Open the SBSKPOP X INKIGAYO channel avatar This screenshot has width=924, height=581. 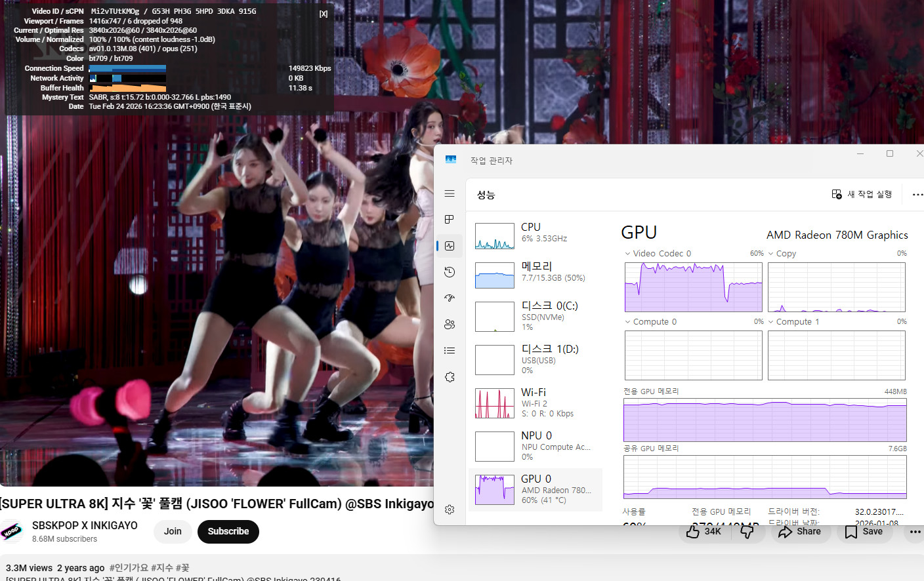pyautogui.click(x=12, y=531)
